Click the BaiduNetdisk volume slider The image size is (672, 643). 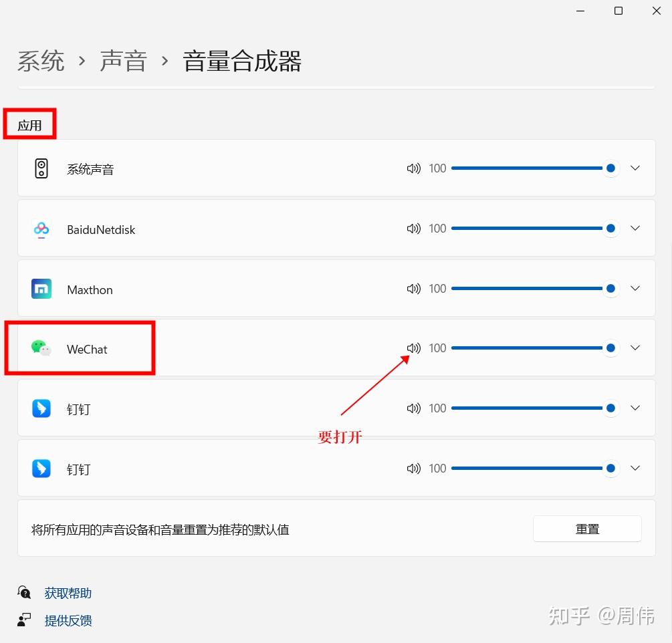pyautogui.click(x=534, y=228)
